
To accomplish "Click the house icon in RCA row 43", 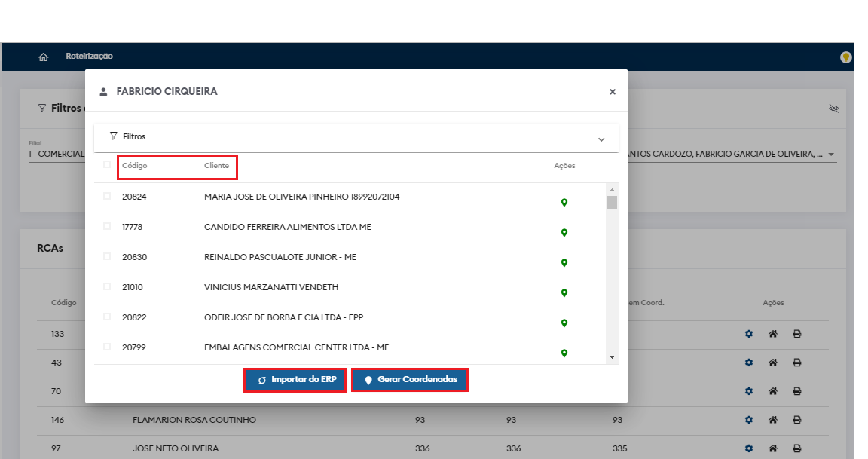I will click(x=772, y=363).
